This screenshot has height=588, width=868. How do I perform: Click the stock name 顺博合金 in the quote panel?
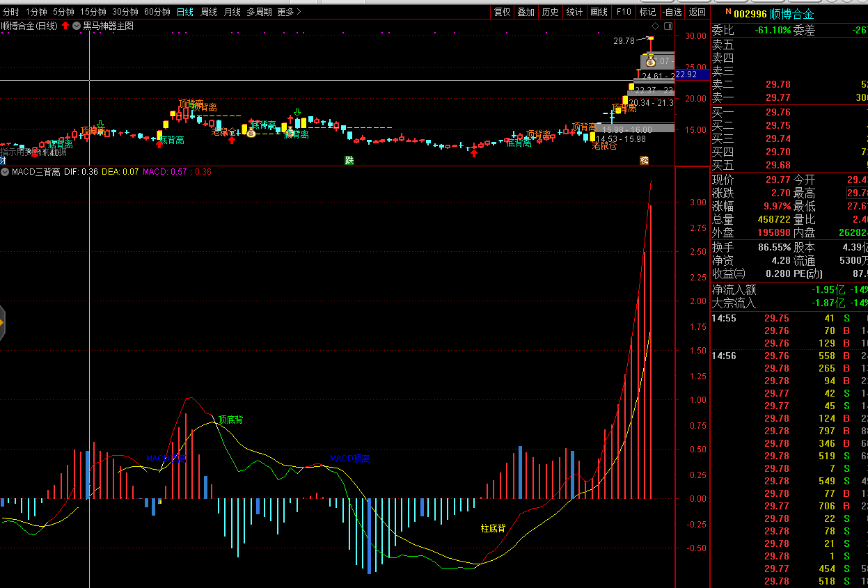[x=792, y=14]
